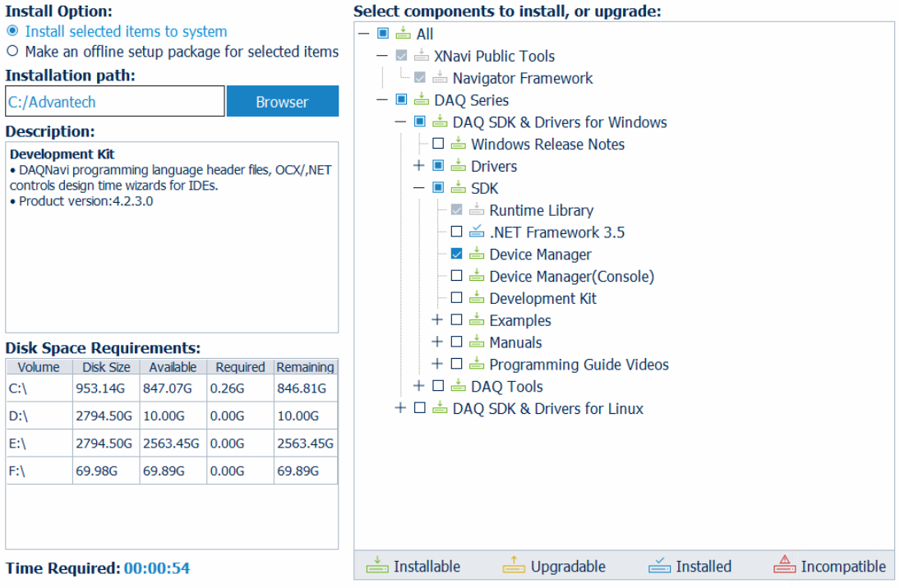Click the Incompatible red legend icon
The height and width of the screenshot is (588, 900).
click(x=785, y=566)
